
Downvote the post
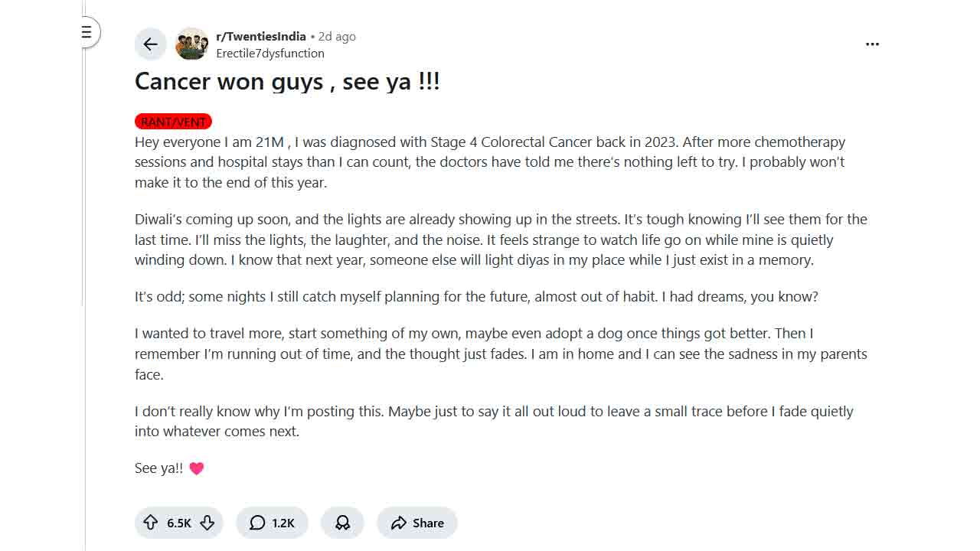point(207,523)
